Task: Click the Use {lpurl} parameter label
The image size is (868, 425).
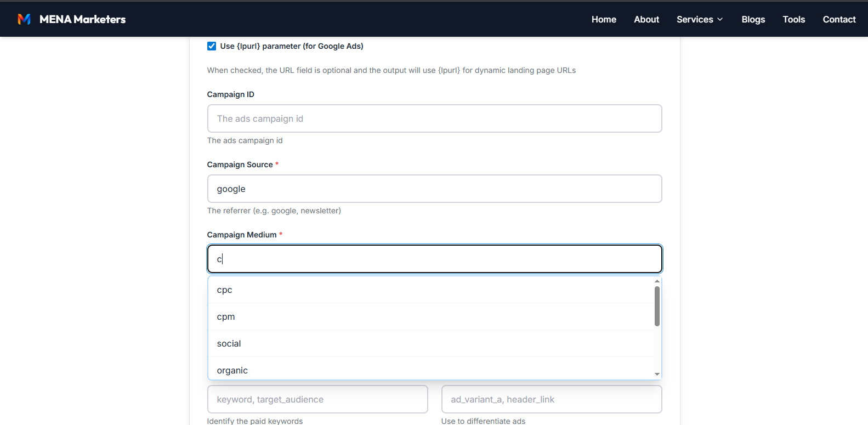Action: (x=292, y=46)
